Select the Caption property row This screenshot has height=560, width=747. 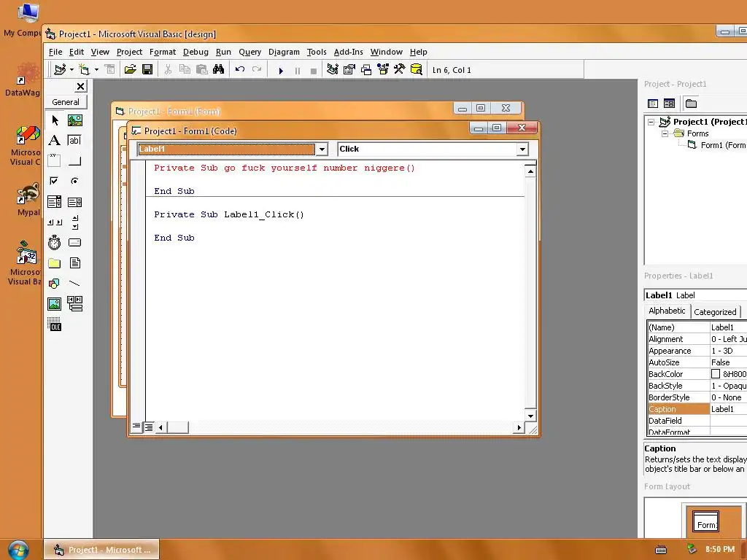(x=697, y=409)
